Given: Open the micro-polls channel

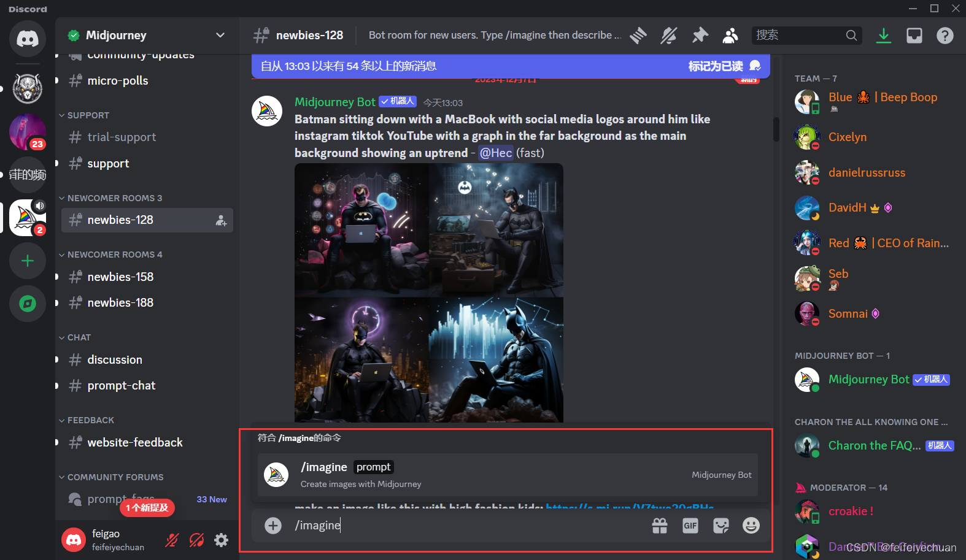Looking at the screenshot, I should pyautogui.click(x=147, y=80).
